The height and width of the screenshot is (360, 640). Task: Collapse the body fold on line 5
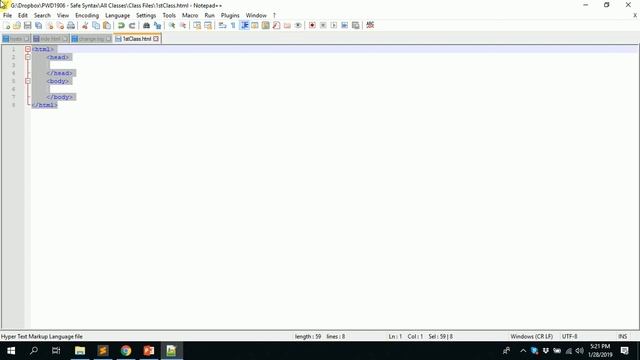tap(28, 81)
